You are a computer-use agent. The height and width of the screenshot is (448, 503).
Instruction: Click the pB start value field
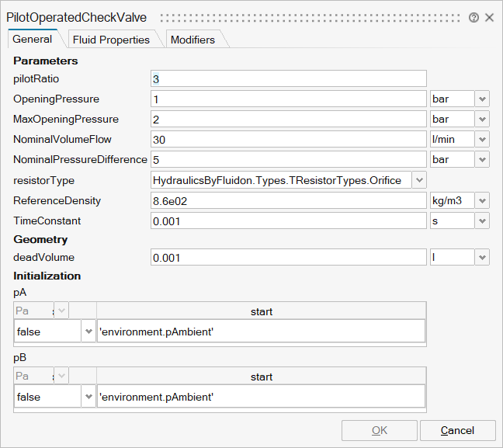261,397
